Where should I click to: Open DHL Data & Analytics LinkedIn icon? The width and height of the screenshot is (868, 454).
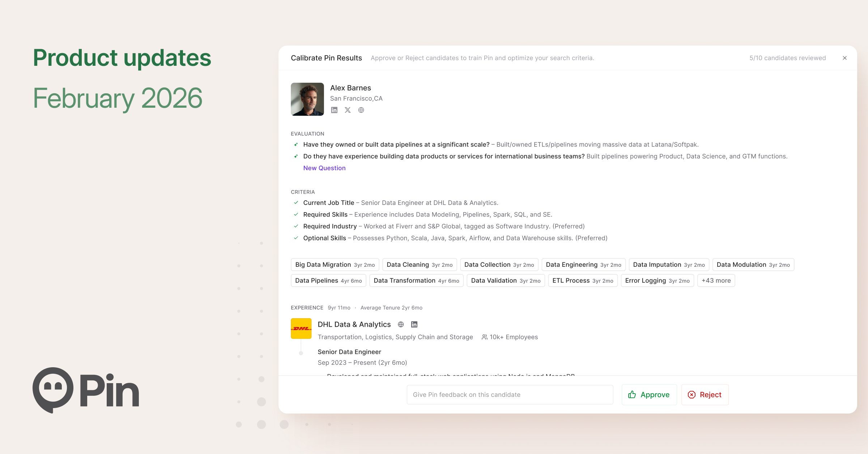[x=414, y=324]
